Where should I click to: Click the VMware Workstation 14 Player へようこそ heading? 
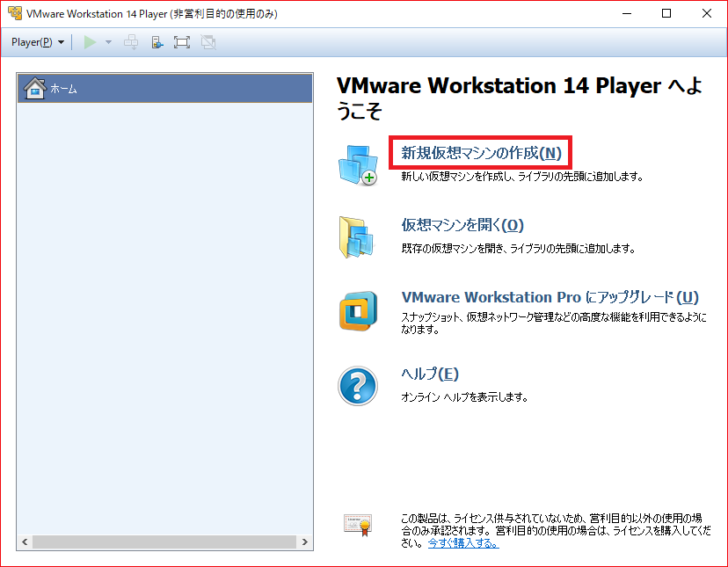[519, 98]
